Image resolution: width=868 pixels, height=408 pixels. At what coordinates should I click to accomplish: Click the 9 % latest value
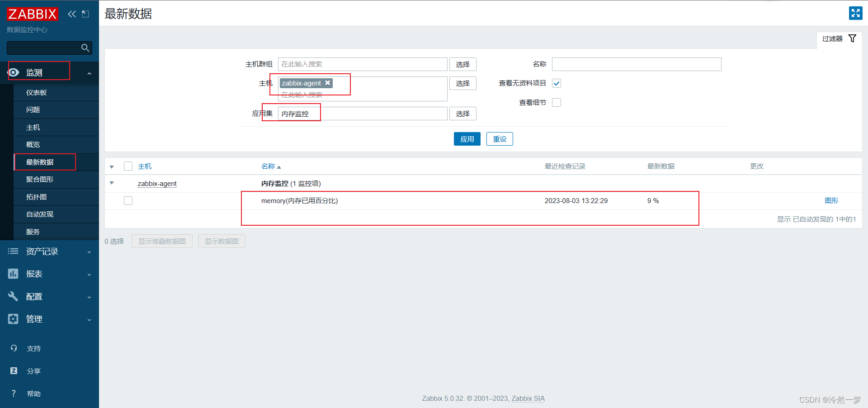[x=653, y=200]
